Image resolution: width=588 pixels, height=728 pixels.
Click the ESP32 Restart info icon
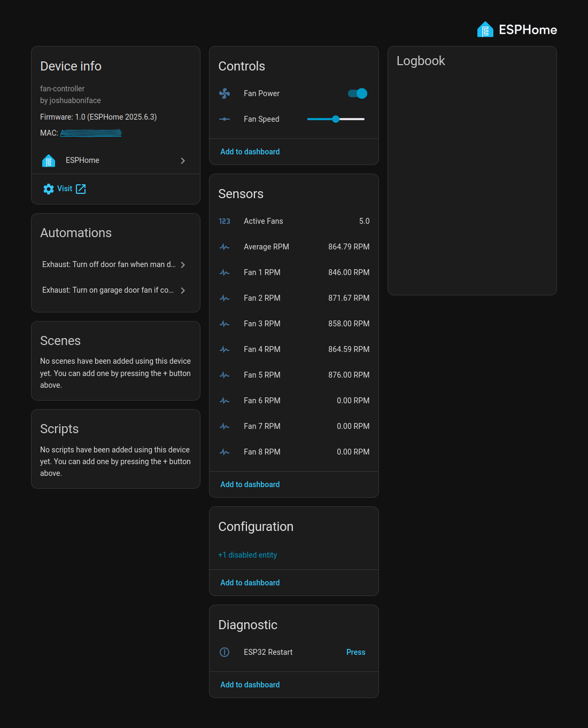(x=225, y=652)
